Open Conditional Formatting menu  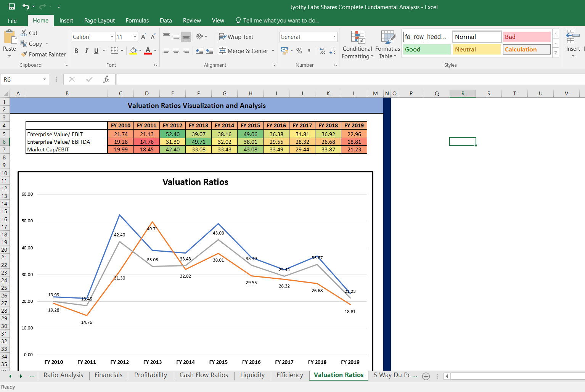pos(357,45)
